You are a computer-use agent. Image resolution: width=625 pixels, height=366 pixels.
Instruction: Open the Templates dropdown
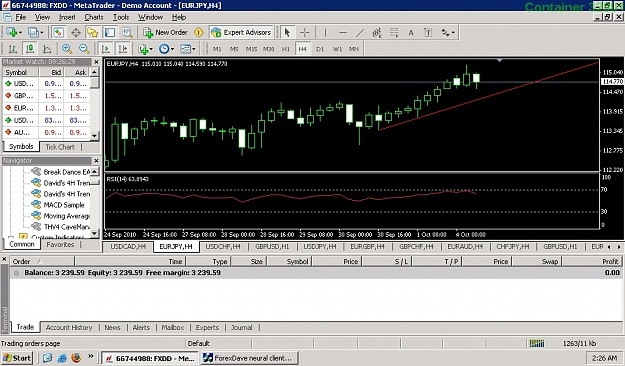(x=188, y=49)
